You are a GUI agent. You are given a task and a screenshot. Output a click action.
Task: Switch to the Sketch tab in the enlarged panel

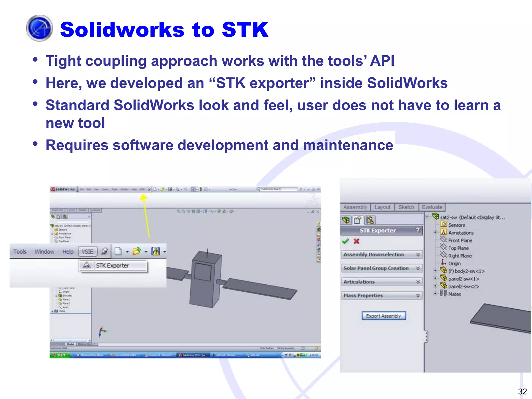pos(406,207)
